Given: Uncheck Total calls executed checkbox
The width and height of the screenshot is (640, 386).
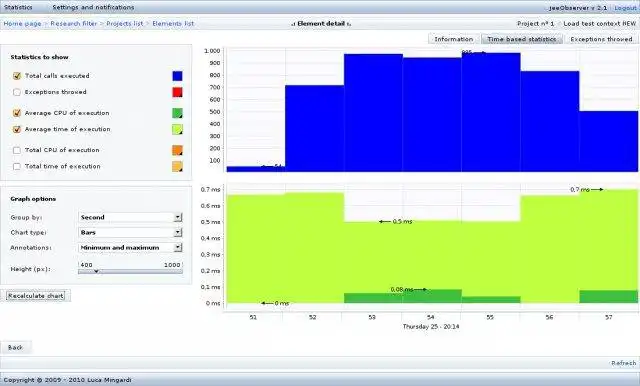Looking at the screenshot, I should 17,76.
